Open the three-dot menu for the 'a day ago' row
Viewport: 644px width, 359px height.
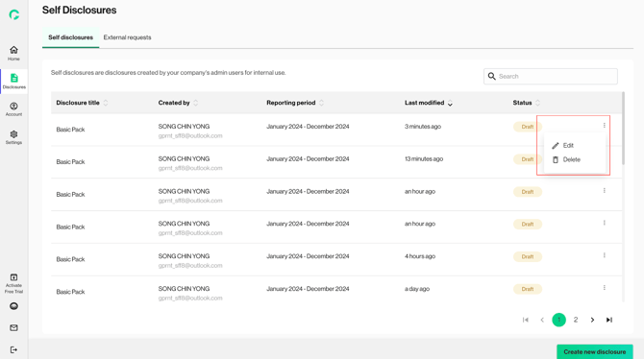[x=605, y=288]
